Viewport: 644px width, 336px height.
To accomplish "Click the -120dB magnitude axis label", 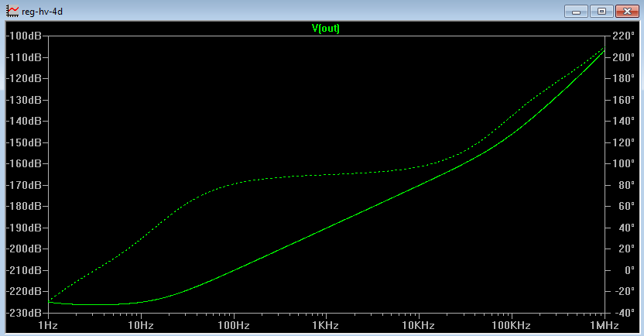I will [x=24, y=78].
